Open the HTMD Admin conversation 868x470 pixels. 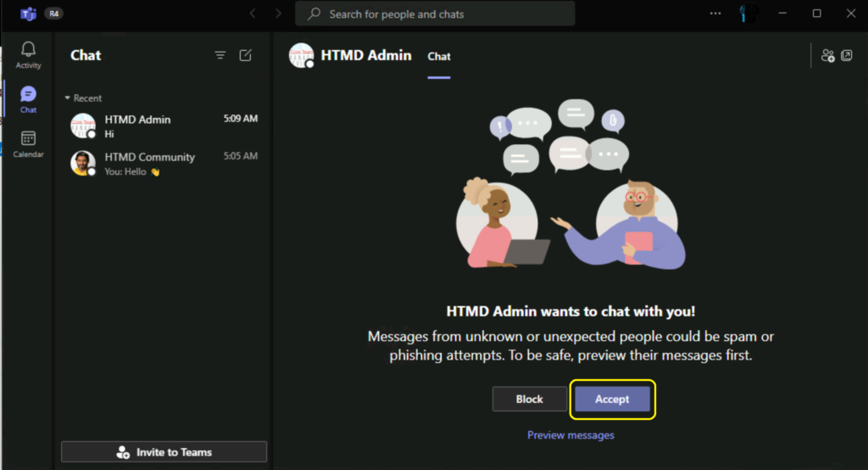coord(164,126)
